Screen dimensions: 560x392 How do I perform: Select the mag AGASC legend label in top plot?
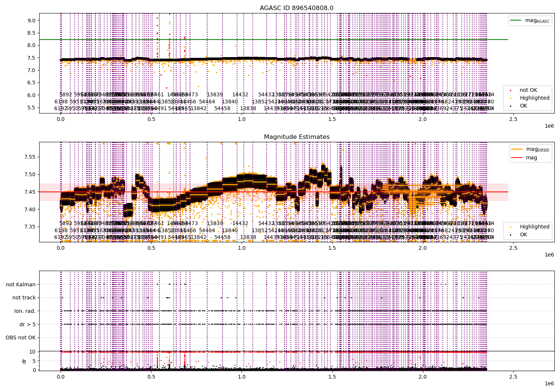(x=537, y=21)
